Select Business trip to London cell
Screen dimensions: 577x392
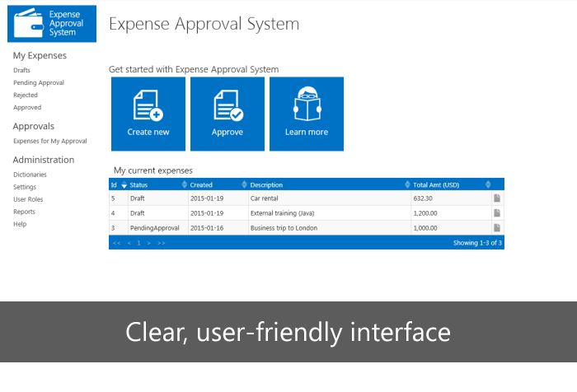[x=330, y=227]
